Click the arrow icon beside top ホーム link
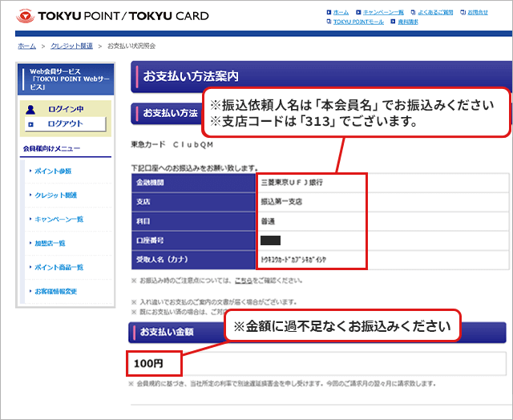Image resolution: width=513 pixels, height=420 pixels. [x=329, y=13]
